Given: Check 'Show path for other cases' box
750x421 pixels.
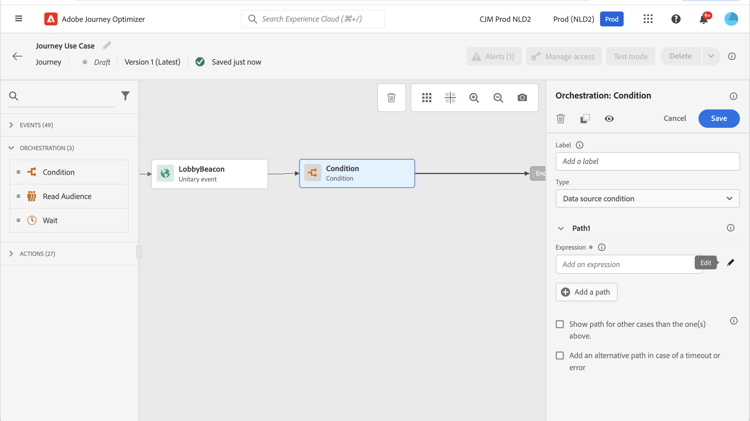Looking at the screenshot, I should (x=560, y=324).
